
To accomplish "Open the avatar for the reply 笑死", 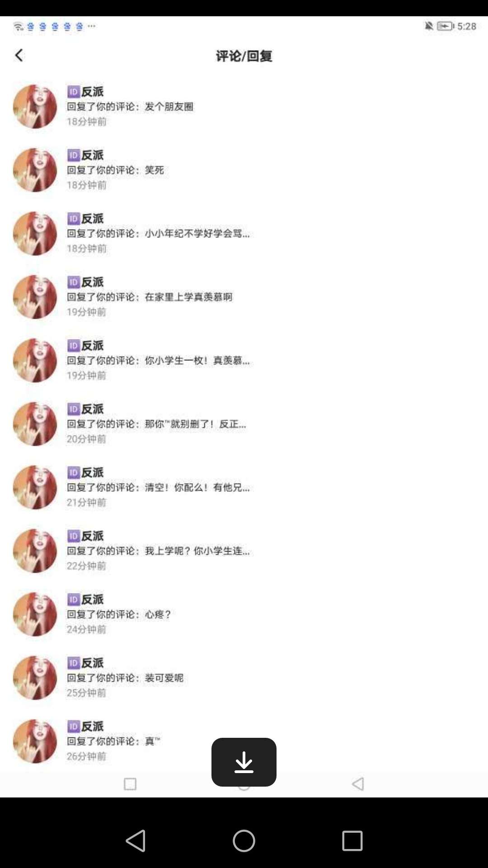I will (35, 170).
